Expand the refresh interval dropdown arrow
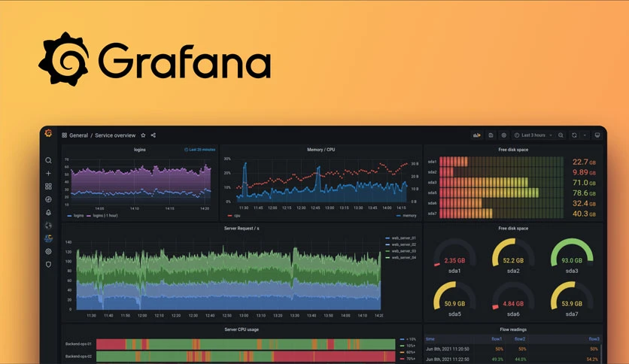 (x=585, y=135)
